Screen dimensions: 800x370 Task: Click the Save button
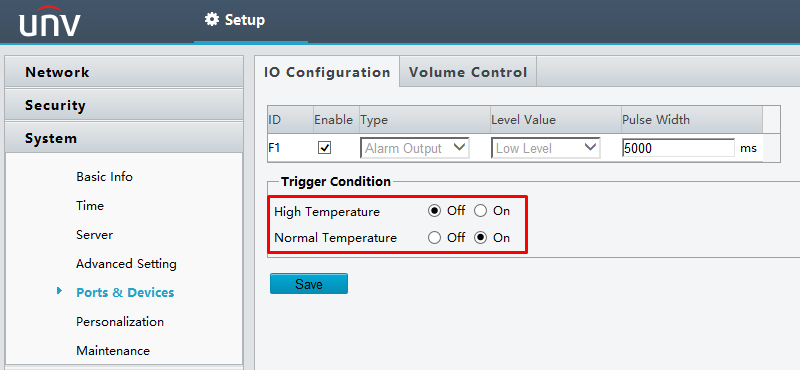(309, 284)
